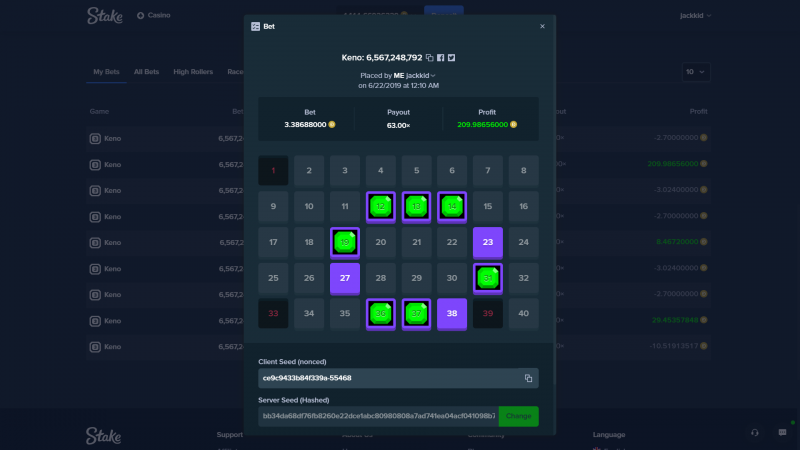Toggle Keno tile 19

(x=345, y=242)
